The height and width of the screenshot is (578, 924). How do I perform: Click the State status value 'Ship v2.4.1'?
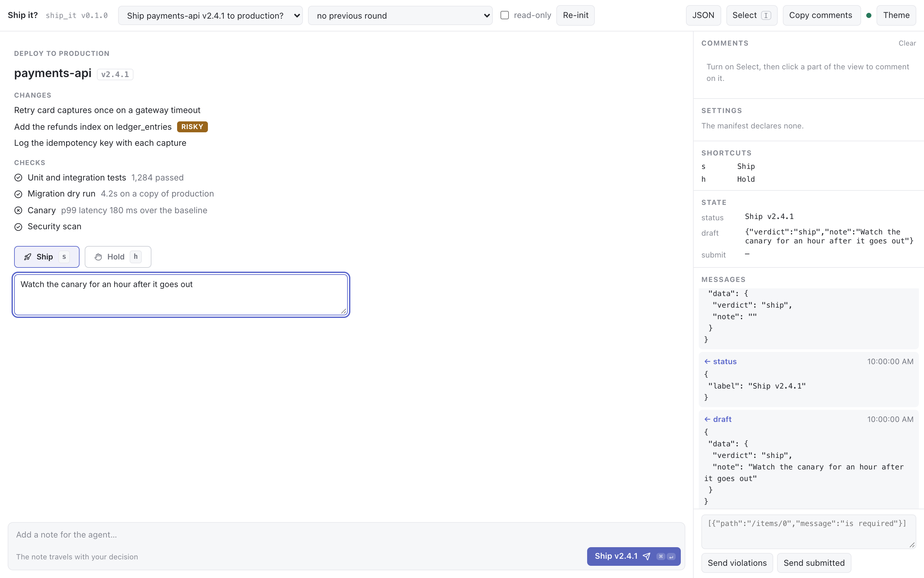coord(769,216)
